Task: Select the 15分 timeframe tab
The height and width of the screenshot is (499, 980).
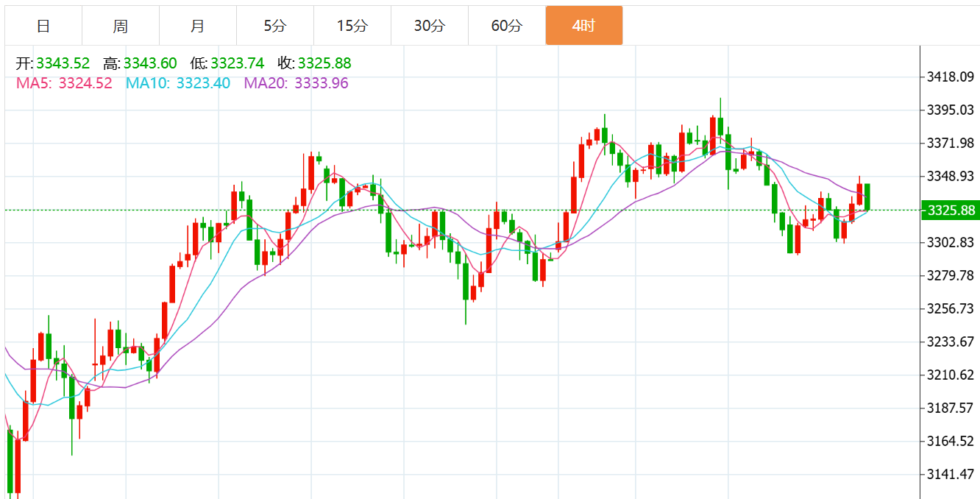Action: click(352, 26)
